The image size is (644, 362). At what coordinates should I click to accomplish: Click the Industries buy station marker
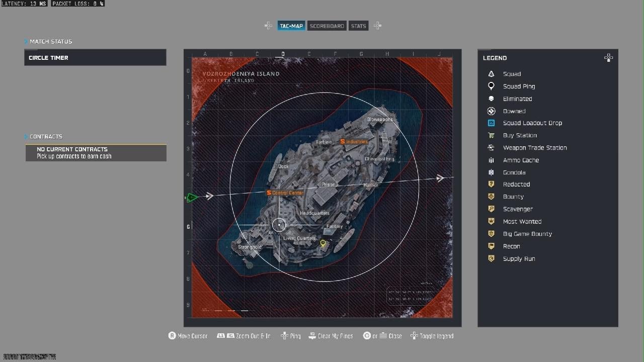343,142
